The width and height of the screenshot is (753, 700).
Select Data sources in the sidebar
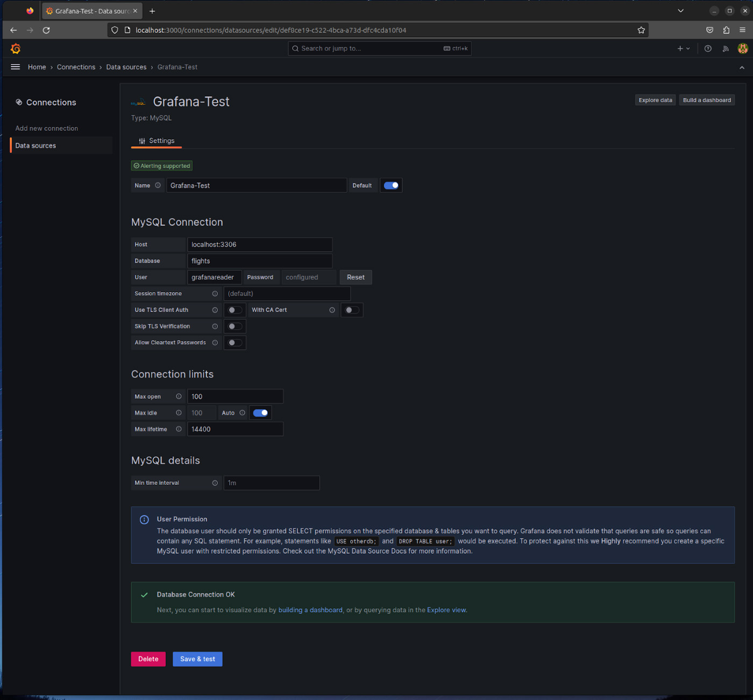[35, 145]
